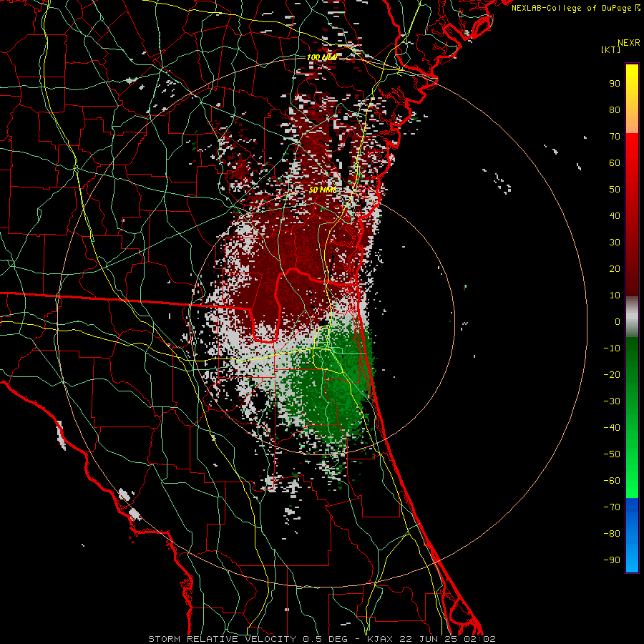Click the -10 value on velocity scale
This screenshot has width=644, height=644.
pos(612,348)
